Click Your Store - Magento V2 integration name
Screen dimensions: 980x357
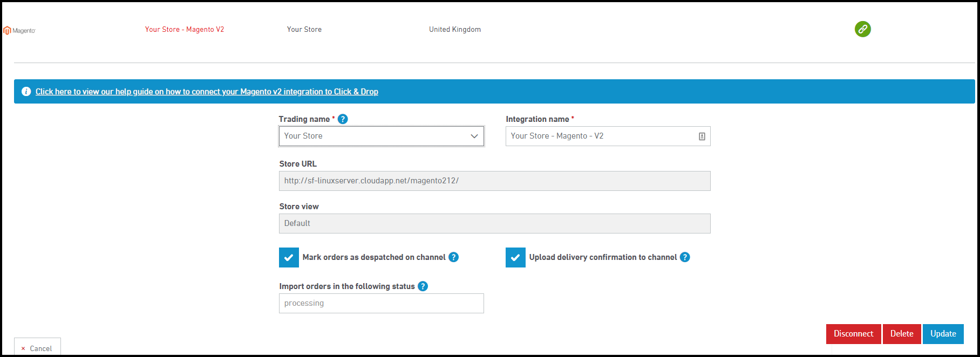pyautogui.click(x=185, y=30)
